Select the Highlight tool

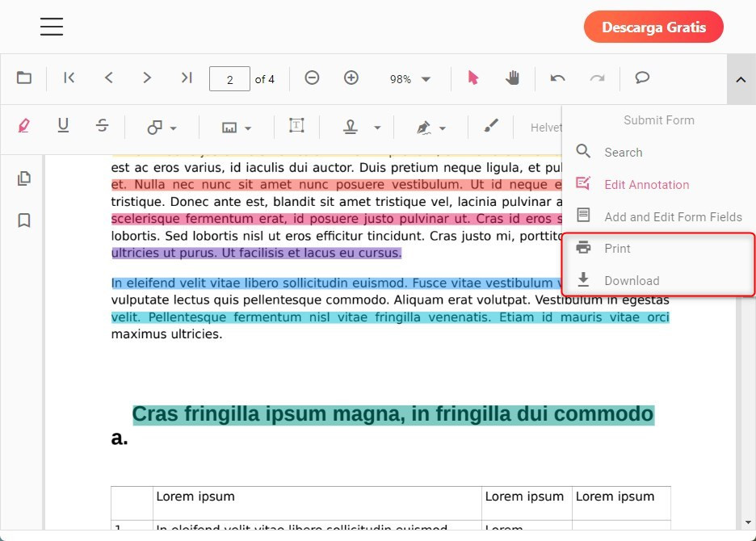24,126
